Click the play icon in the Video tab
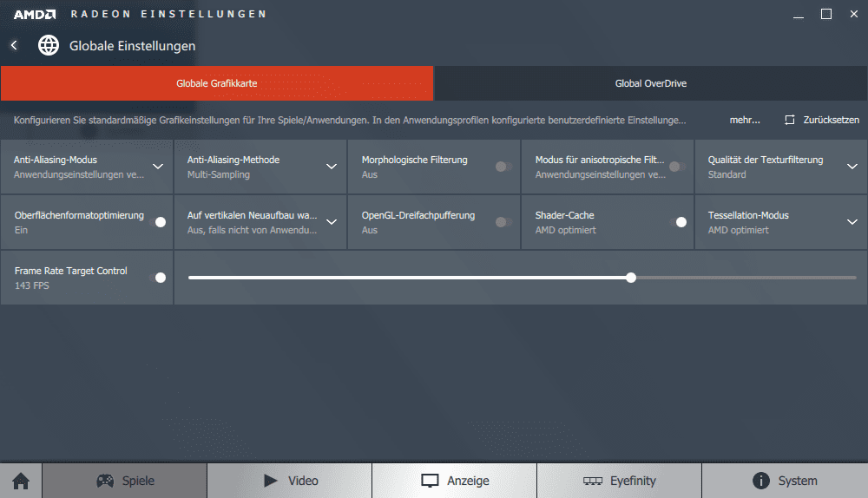The width and height of the screenshot is (868, 498). pos(270,481)
